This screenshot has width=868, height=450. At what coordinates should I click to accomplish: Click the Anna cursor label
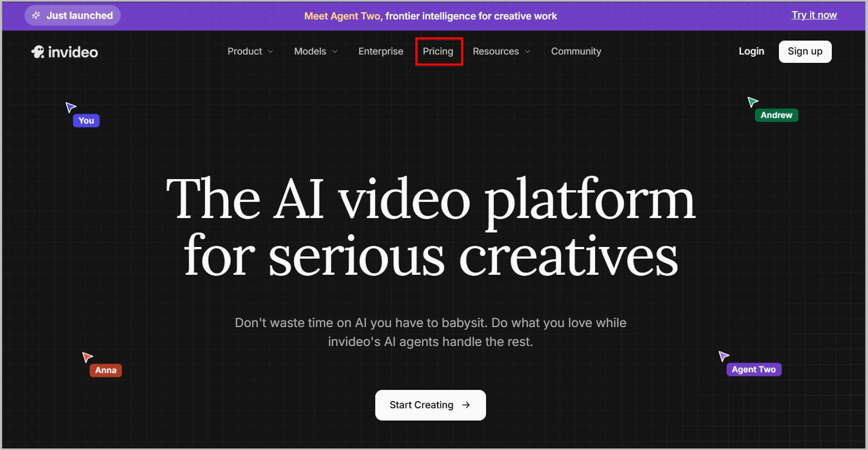106,370
